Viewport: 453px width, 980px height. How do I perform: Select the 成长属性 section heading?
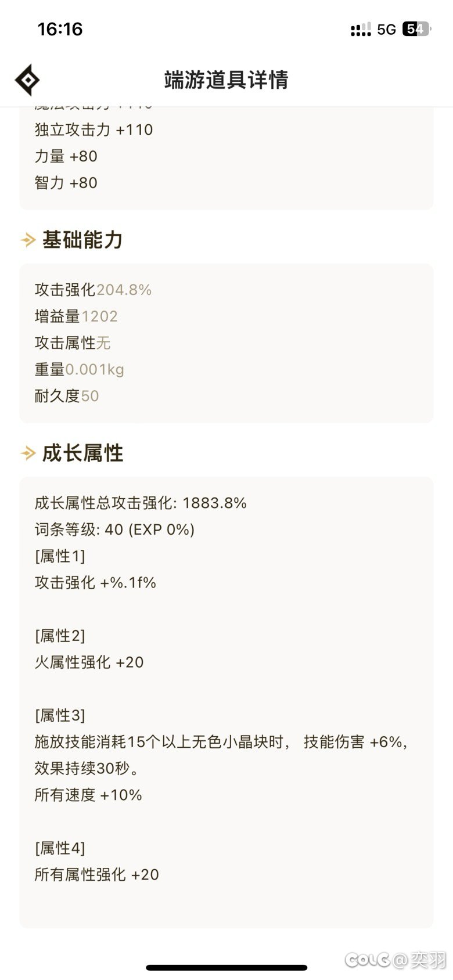click(x=82, y=453)
